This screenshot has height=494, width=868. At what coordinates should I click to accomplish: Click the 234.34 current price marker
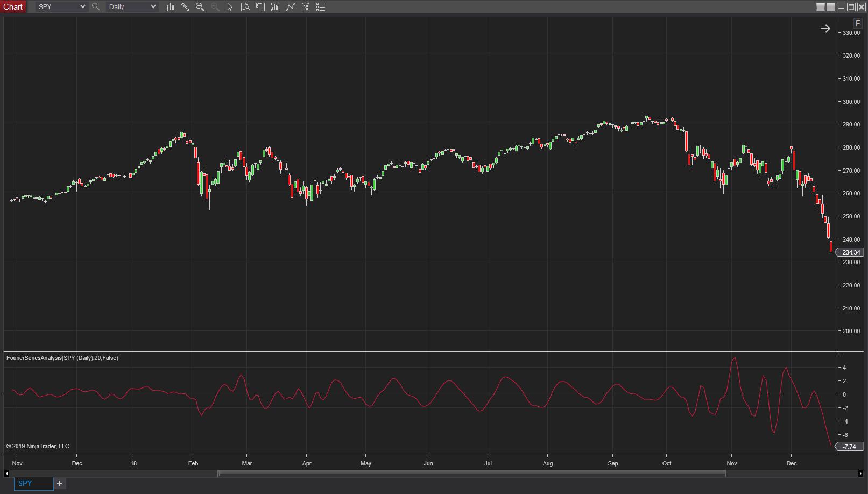point(850,252)
